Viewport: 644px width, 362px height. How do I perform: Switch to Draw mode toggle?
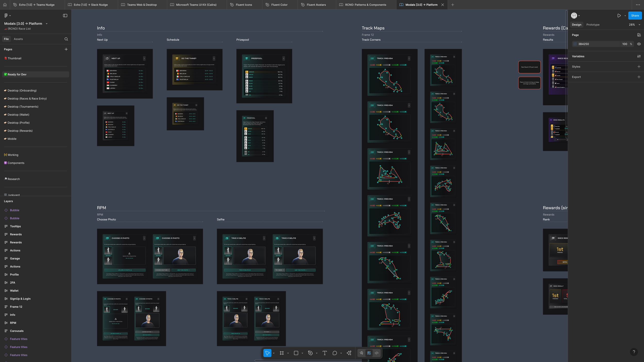tap(361, 353)
